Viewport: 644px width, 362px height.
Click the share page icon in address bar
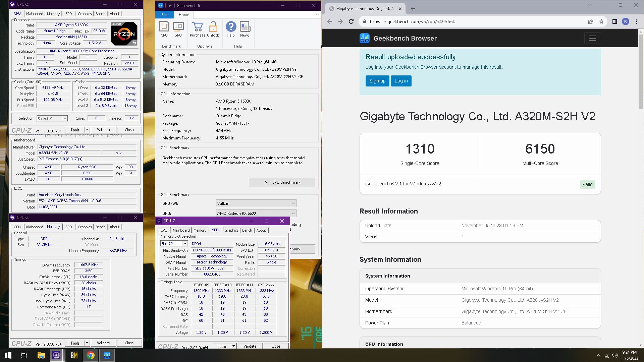click(x=591, y=21)
